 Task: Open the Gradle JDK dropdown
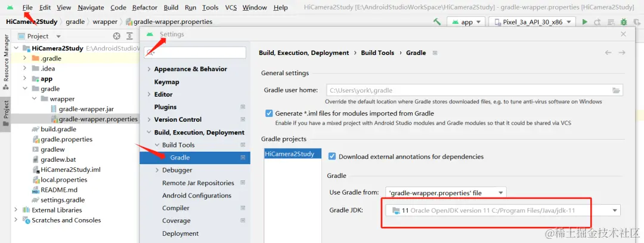[x=503, y=211]
